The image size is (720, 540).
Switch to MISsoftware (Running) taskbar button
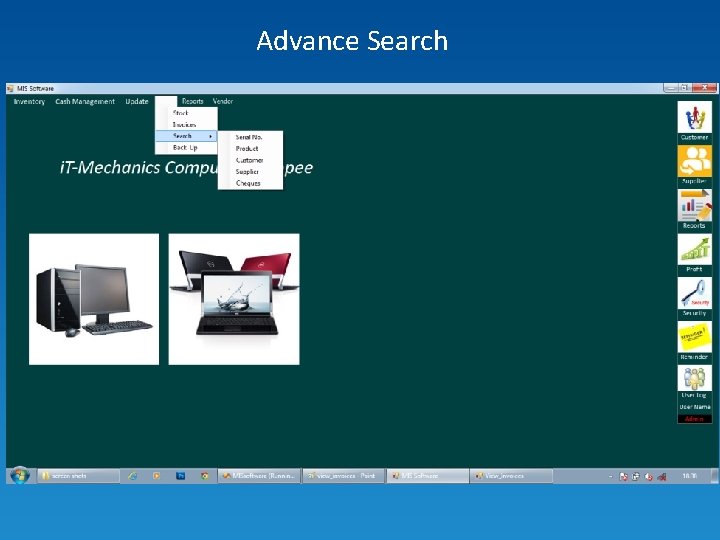[x=259, y=476]
